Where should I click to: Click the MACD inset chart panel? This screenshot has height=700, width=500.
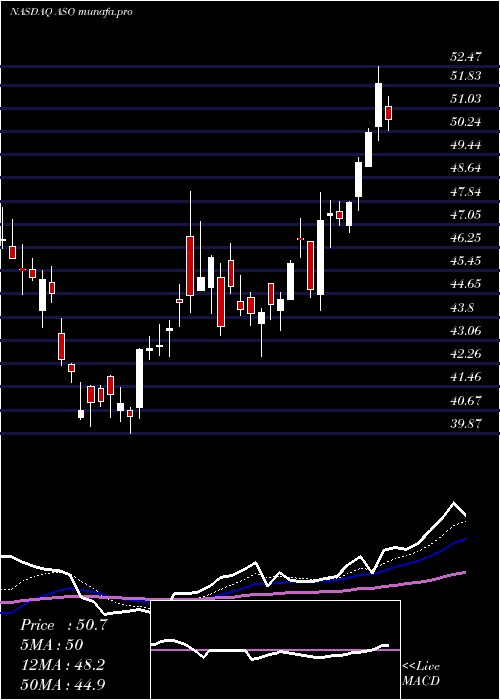[275, 650]
